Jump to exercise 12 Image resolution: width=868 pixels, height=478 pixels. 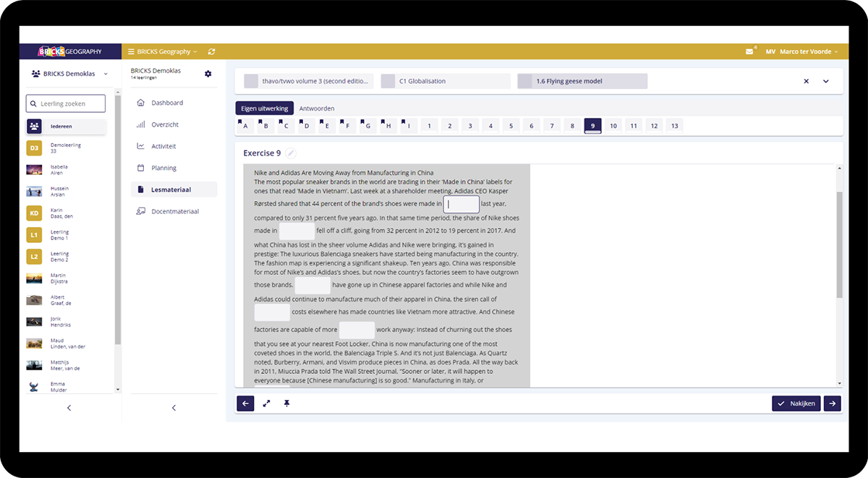(x=654, y=126)
